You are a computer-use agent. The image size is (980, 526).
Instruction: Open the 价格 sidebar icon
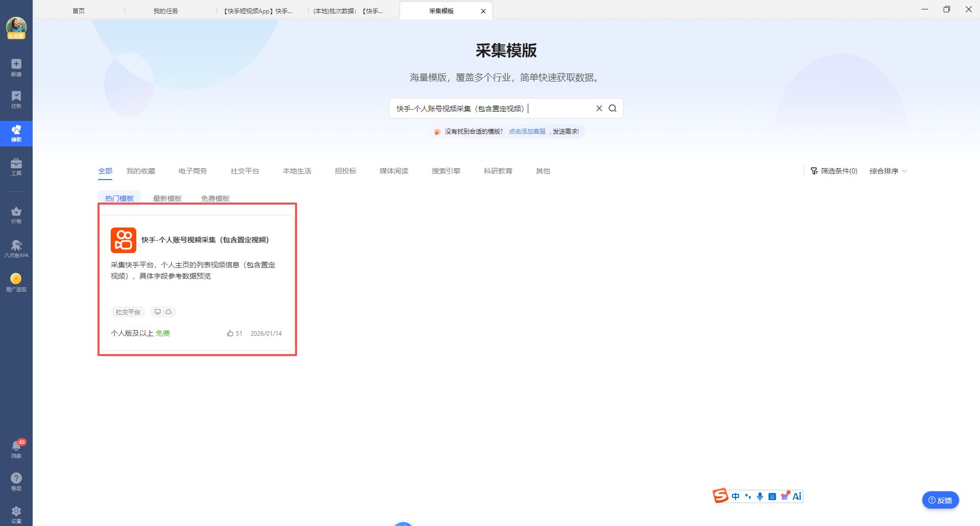tap(16, 215)
